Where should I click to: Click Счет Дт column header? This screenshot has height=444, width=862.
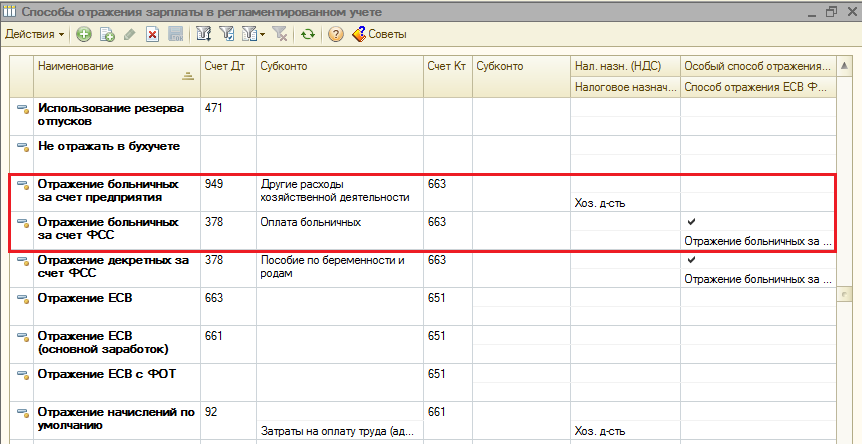coord(228,76)
